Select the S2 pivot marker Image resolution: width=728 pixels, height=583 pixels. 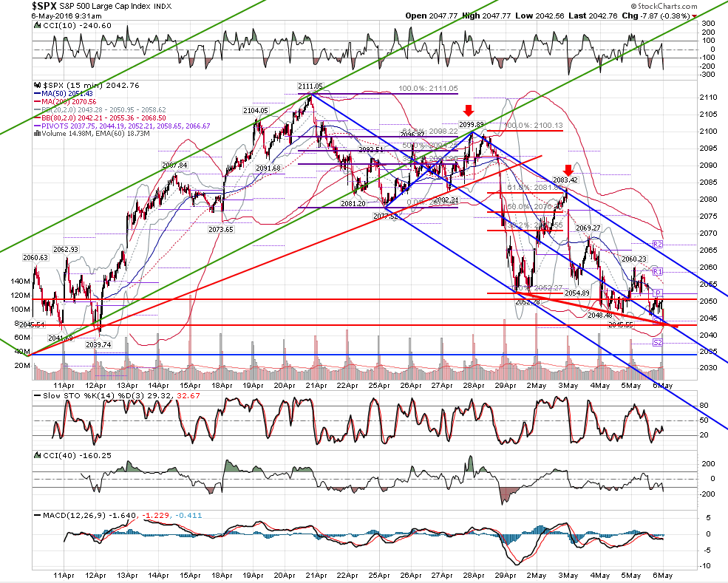pos(658,343)
